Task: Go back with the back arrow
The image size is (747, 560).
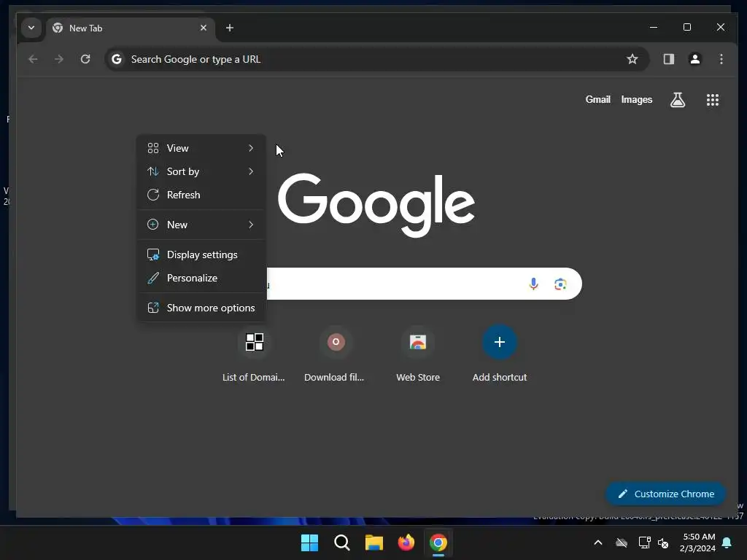Action: 33,59
